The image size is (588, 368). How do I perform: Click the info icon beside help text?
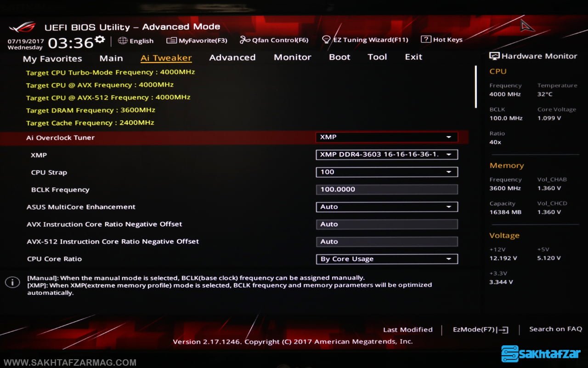pyautogui.click(x=12, y=282)
